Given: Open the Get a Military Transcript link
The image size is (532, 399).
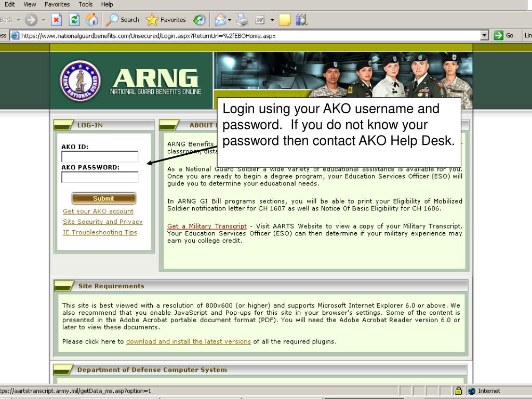Looking at the screenshot, I should pos(207,227).
